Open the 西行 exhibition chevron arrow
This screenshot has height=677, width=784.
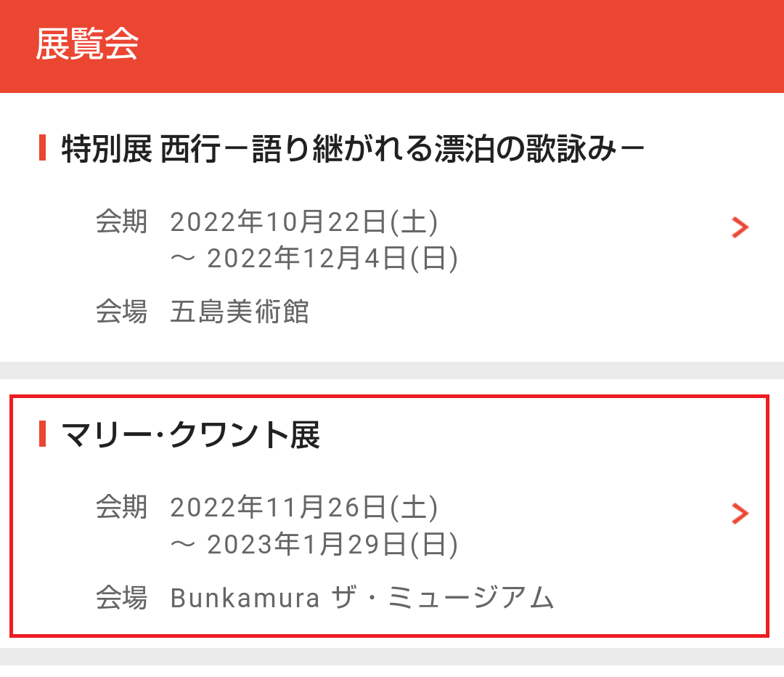[740, 228]
